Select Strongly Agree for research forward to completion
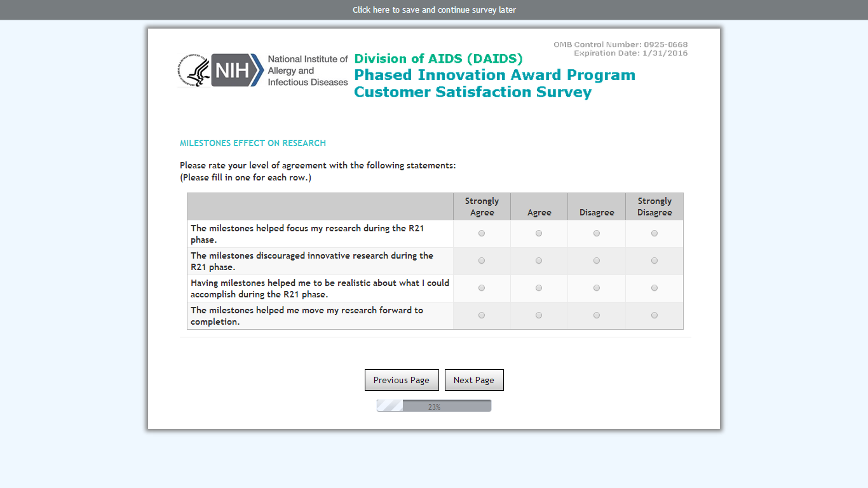868x488 pixels. (482, 315)
